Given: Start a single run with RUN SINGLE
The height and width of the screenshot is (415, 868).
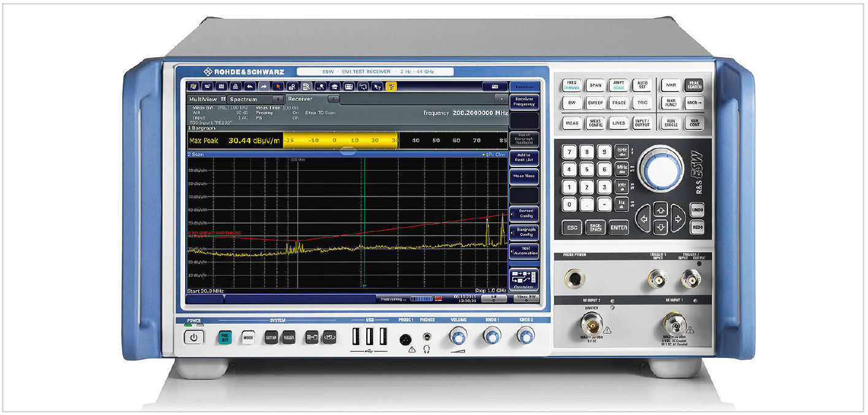Looking at the screenshot, I should (x=670, y=123).
